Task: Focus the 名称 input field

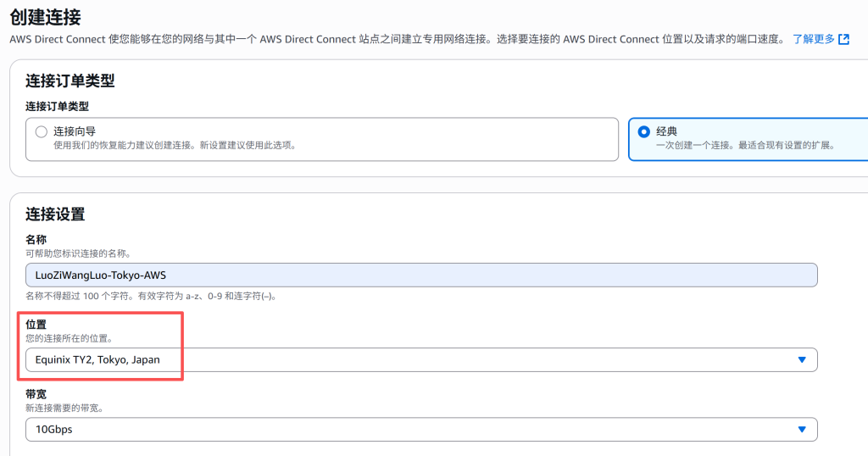Action: (x=420, y=275)
